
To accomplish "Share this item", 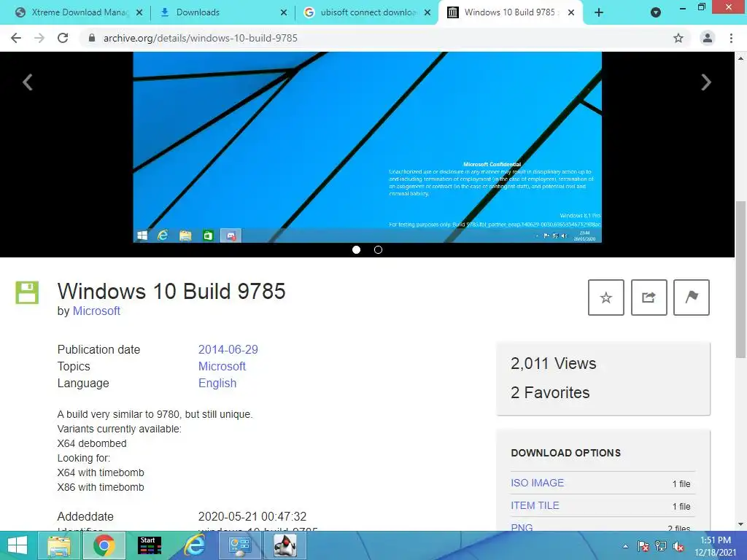I will pos(649,297).
